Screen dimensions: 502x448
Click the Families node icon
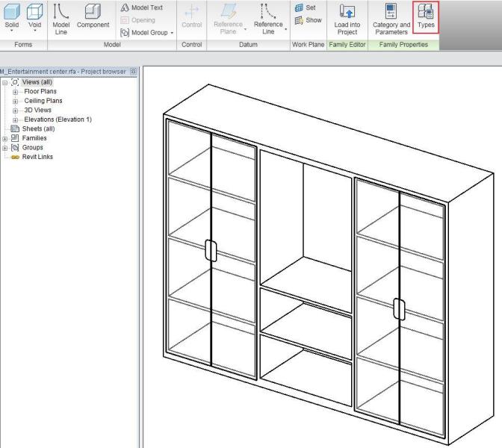(x=15, y=138)
